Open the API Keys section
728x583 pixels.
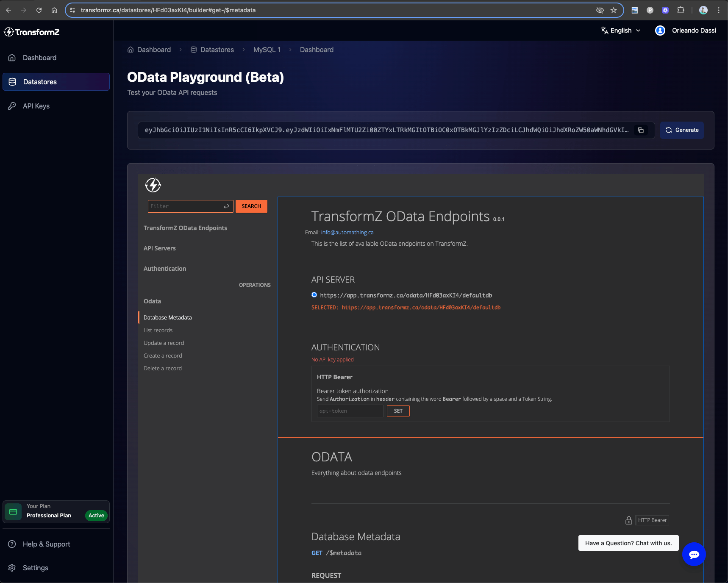[x=36, y=105]
